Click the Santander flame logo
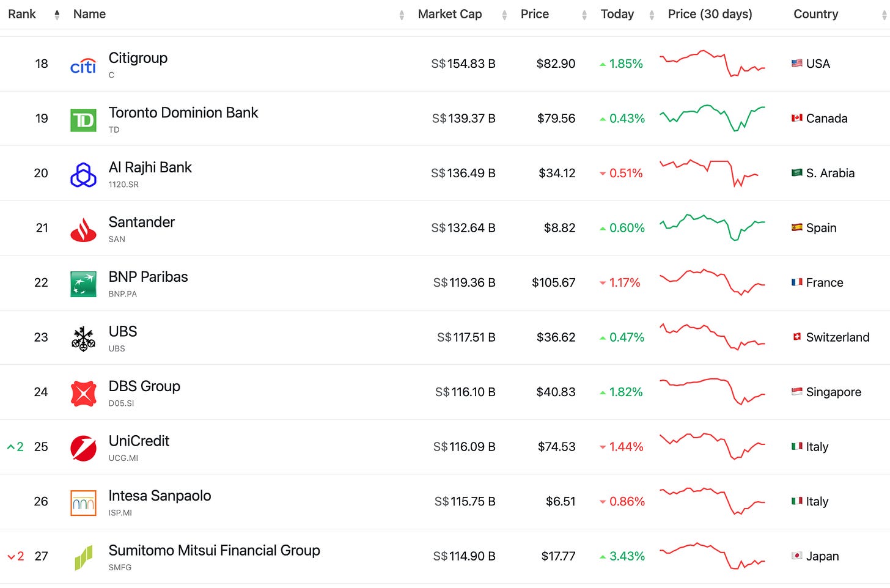Screen dimensions: 890x588 [x=83, y=230]
